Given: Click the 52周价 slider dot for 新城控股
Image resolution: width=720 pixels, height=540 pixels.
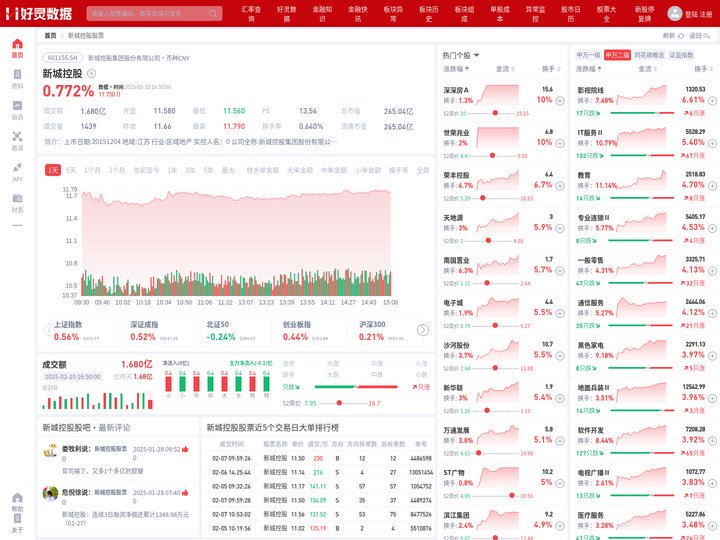Looking at the screenshot, I should (339, 403).
